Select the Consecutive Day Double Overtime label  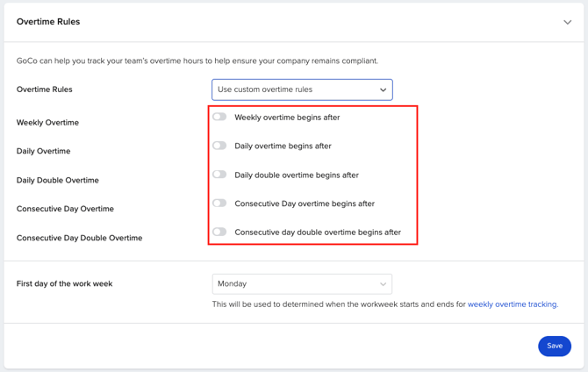click(x=79, y=238)
